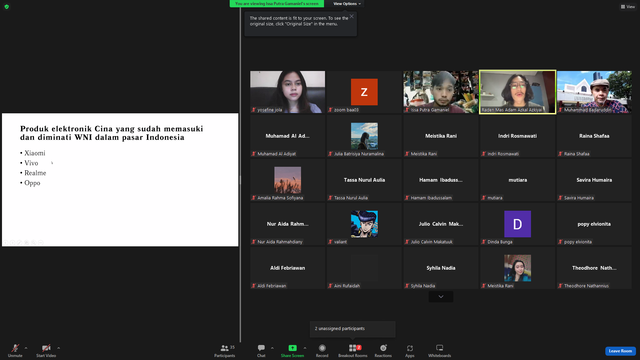Open share options caret next to Share Screen
640x360 pixels.
[x=305, y=348]
